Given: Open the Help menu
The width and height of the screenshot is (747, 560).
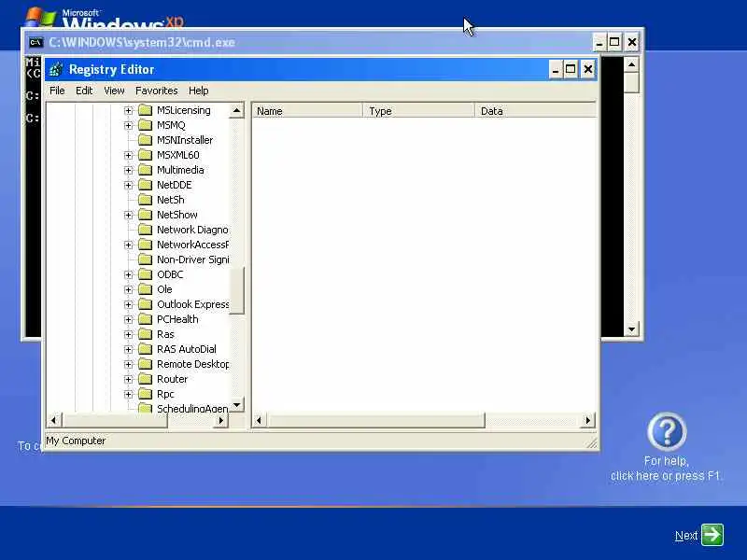Looking at the screenshot, I should [x=198, y=91].
